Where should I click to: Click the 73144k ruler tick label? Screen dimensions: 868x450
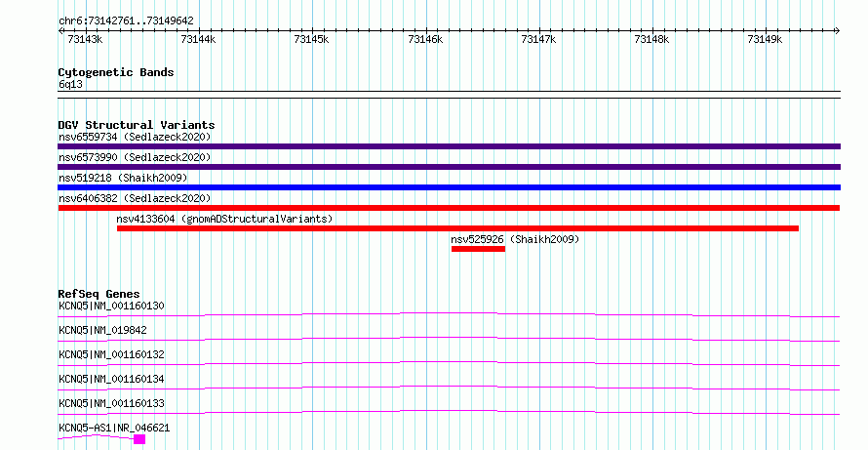click(x=198, y=40)
